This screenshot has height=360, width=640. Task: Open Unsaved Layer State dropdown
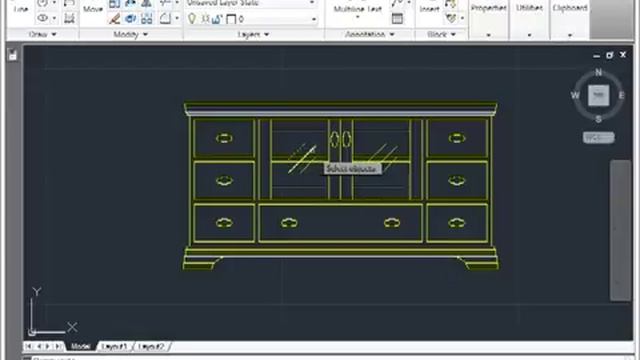pos(312,3)
